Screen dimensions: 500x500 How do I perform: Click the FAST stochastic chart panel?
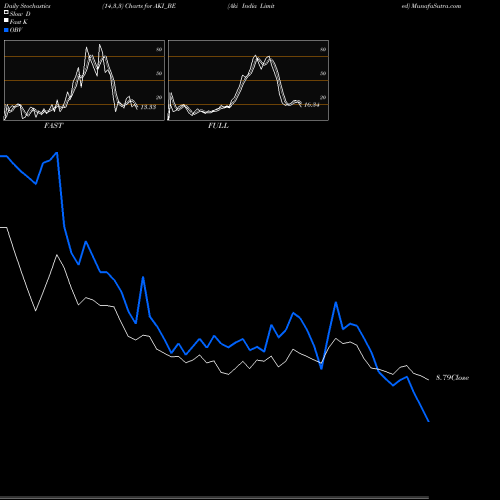point(84,80)
